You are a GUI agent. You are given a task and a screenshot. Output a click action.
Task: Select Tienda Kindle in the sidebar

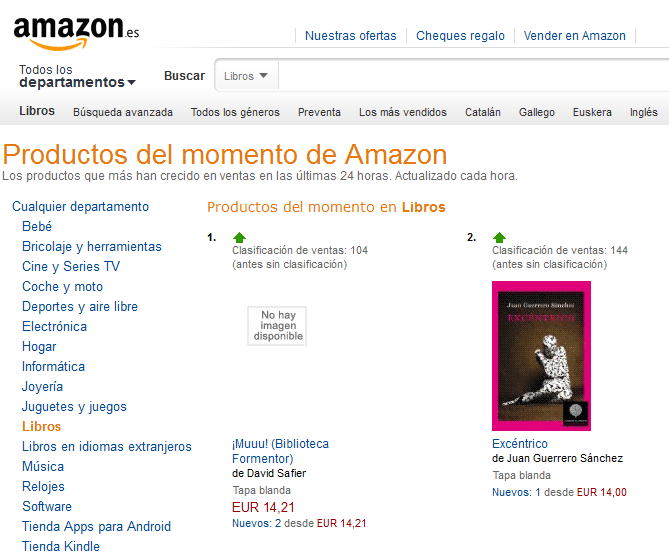pyautogui.click(x=61, y=546)
